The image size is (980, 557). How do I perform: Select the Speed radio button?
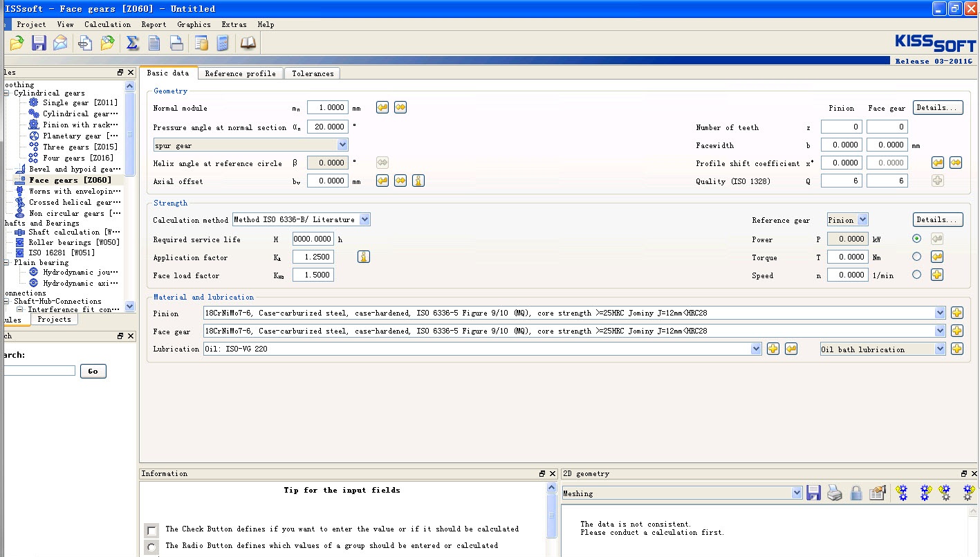pos(917,275)
